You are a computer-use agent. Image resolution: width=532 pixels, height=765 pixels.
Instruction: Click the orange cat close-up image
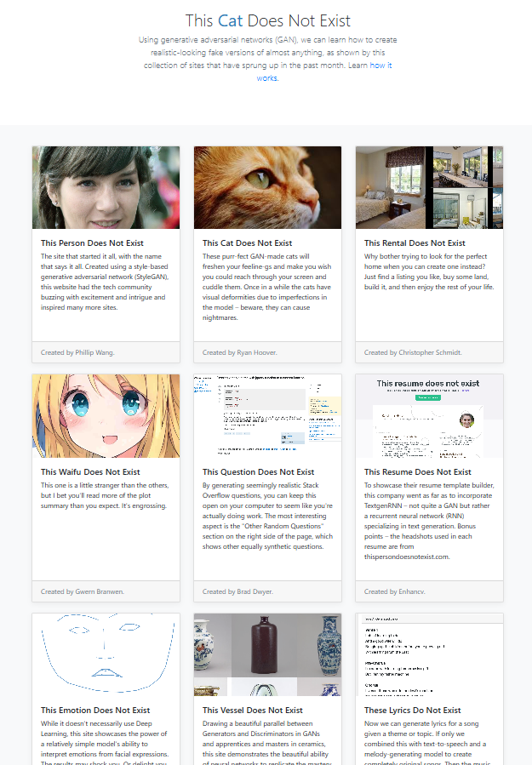click(267, 187)
